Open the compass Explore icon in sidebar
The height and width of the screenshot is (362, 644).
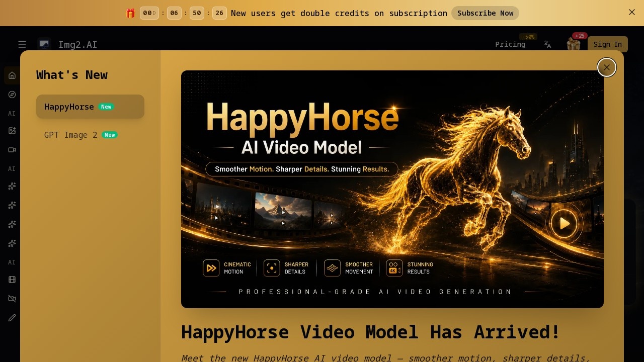(x=12, y=95)
